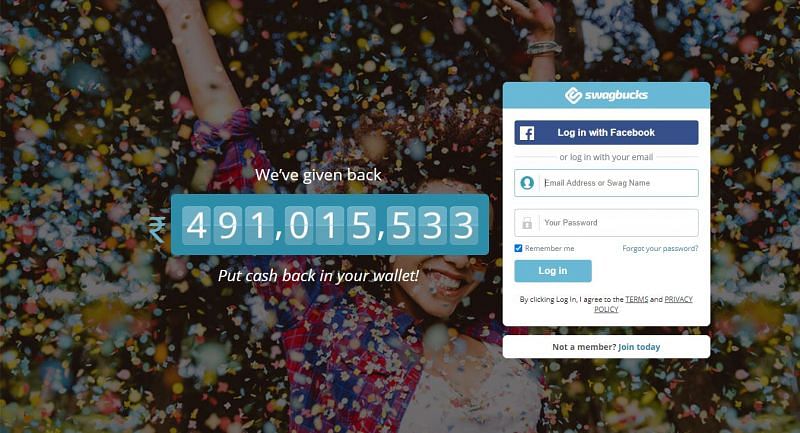Click the digit 4 tile in counter

tap(196, 225)
